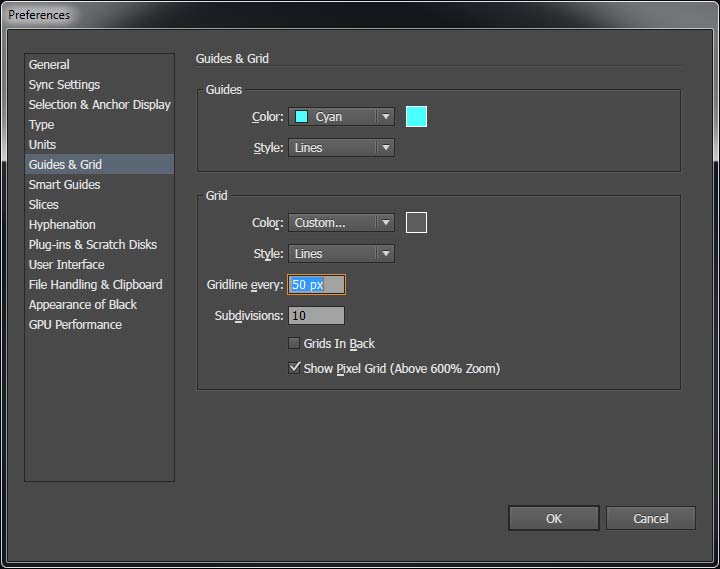Screen dimensions: 720x569
Task: Click the cyan Guides color swatch
Action: click(416, 116)
